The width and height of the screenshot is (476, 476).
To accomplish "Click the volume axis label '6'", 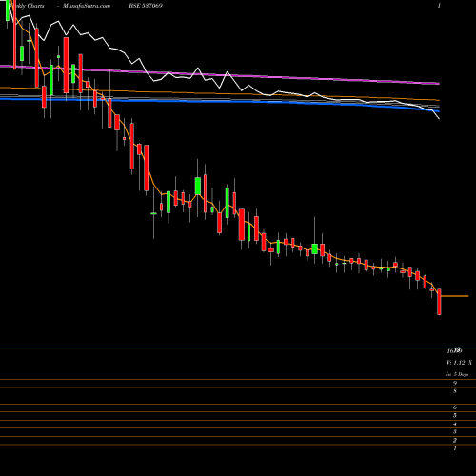I will tap(455, 407).
